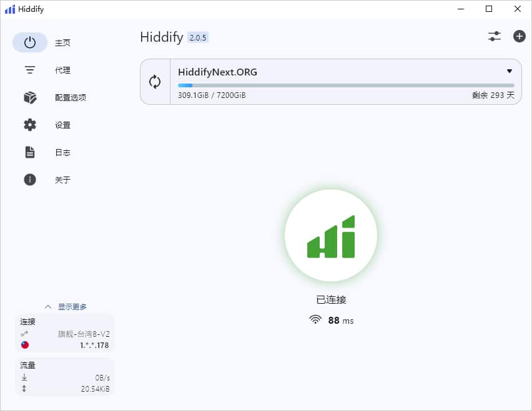This screenshot has height=411, width=532.
Task: Open the 代理 proxies tab
Action: 62,70
